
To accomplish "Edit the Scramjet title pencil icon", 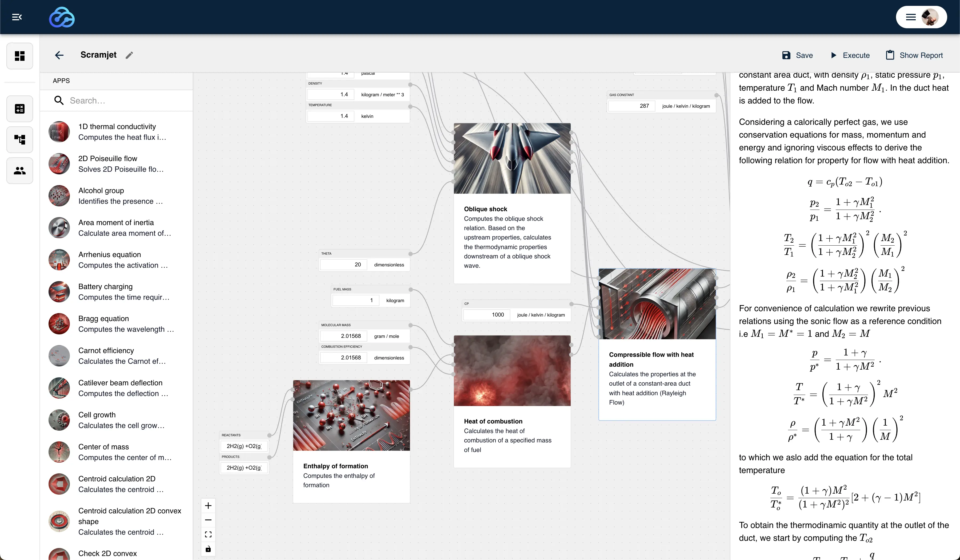I will tap(130, 55).
